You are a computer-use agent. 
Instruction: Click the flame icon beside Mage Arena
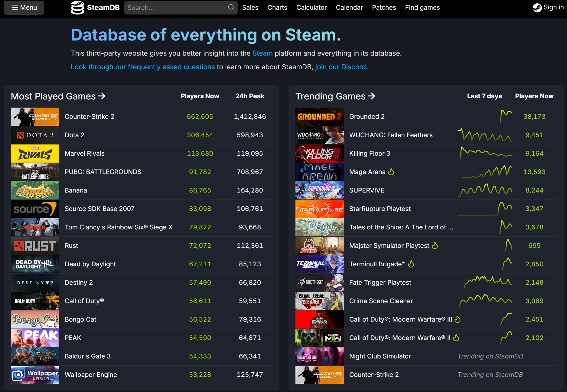coord(391,172)
